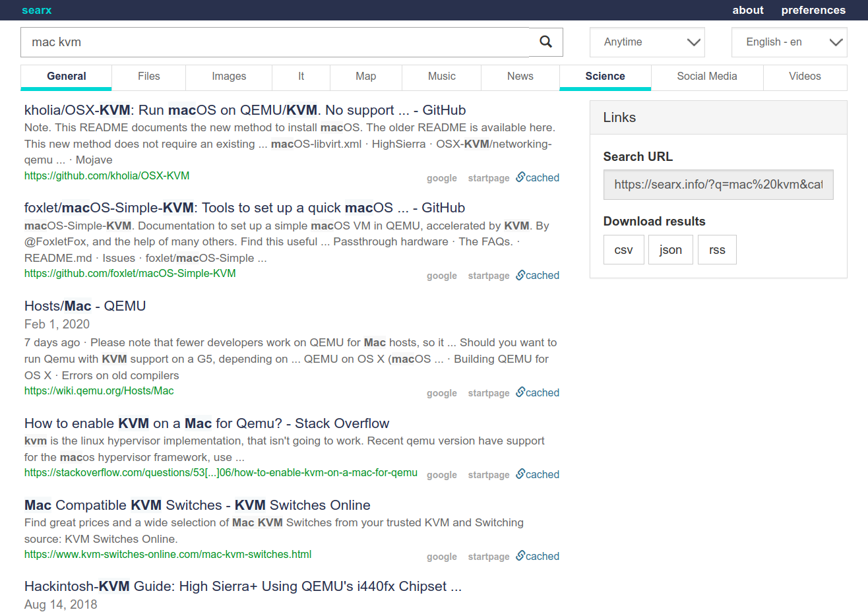Screen dimensions: 868x616
Task: Open cached link for Stack Overflow result
Action: coord(538,474)
